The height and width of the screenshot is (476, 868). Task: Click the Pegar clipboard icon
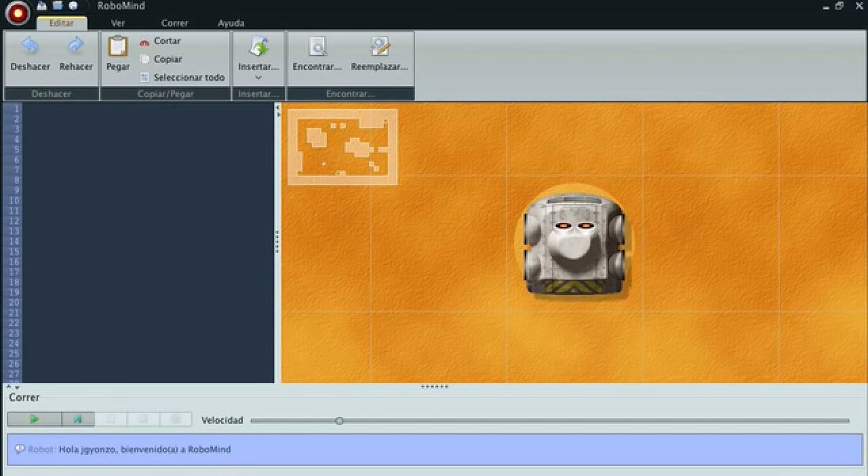118,47
